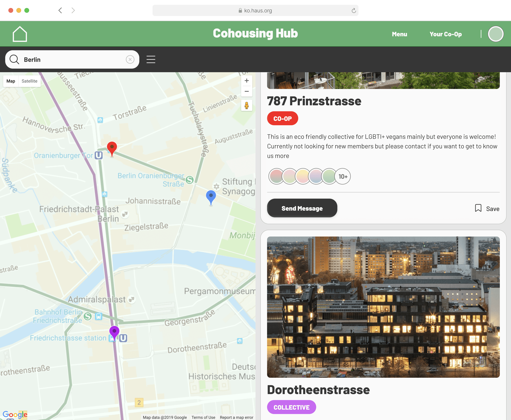Switch to default Map view
This screenshot has width=511, height=420.
click(11, 81)
